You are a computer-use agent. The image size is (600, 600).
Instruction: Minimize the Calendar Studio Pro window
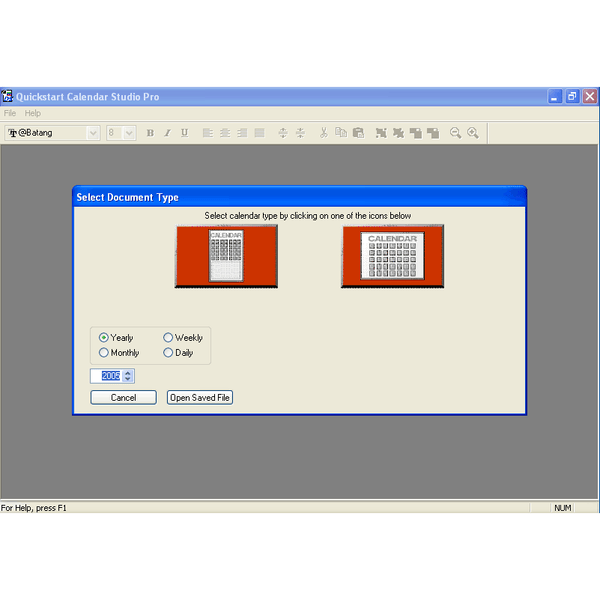coord(554,96)
